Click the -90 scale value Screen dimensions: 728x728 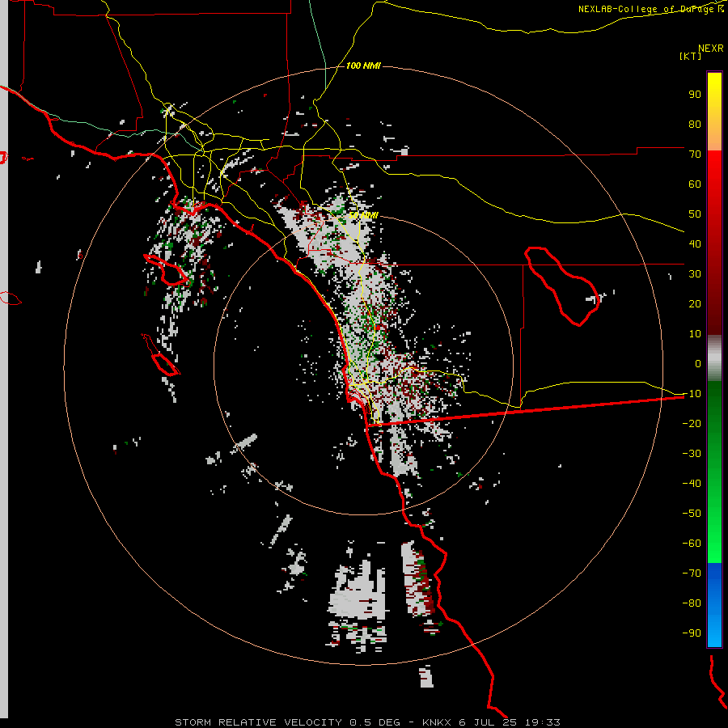[x=692, y=633]
